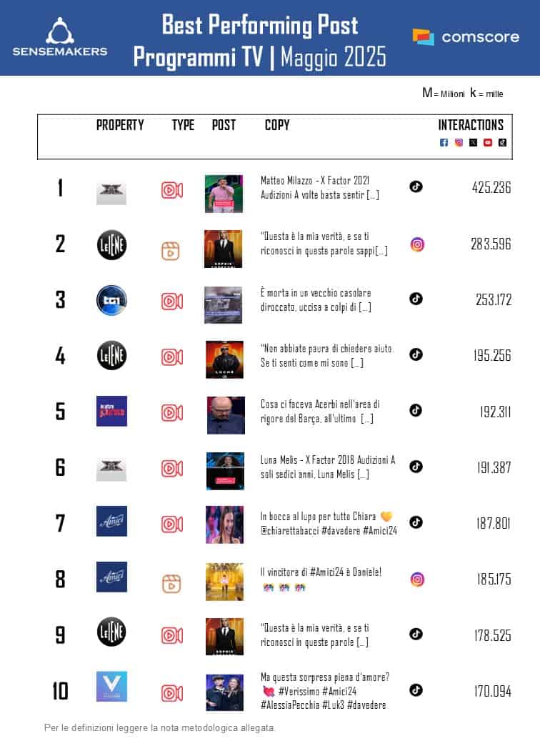Click the PROPERTY column header

120,125
